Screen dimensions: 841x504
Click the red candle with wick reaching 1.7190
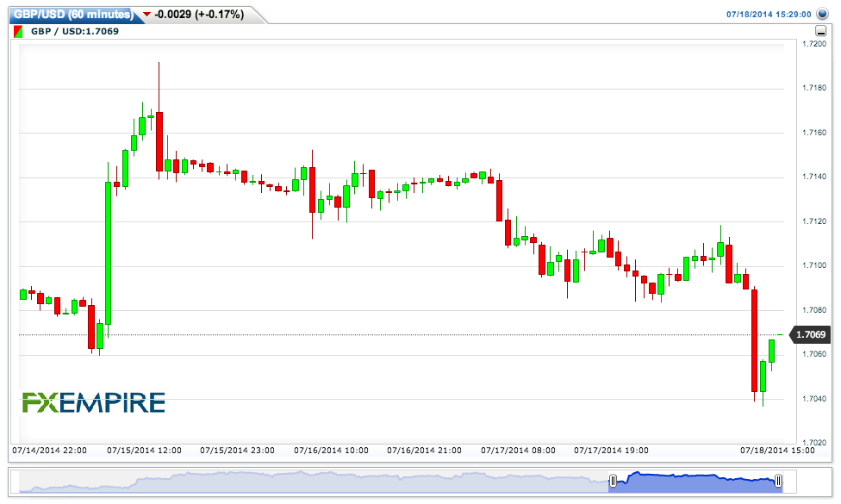(x=159, y=141)
